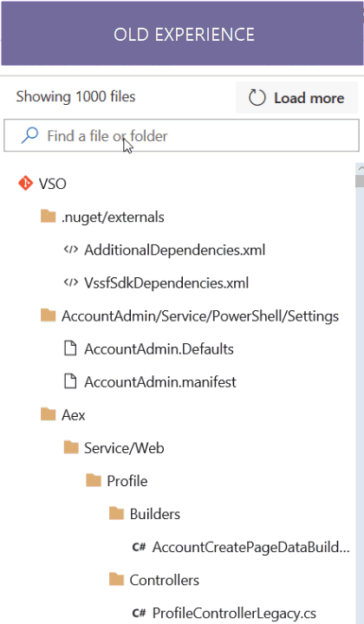Click the C# icon beside ProfileControllerLegacy.cs

coord(140,614)
